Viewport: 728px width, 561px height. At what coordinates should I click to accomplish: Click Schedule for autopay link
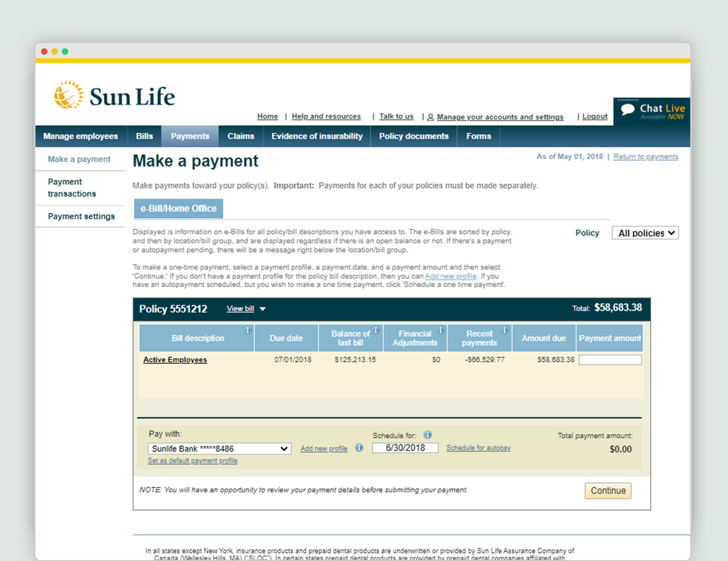(478, 448)
